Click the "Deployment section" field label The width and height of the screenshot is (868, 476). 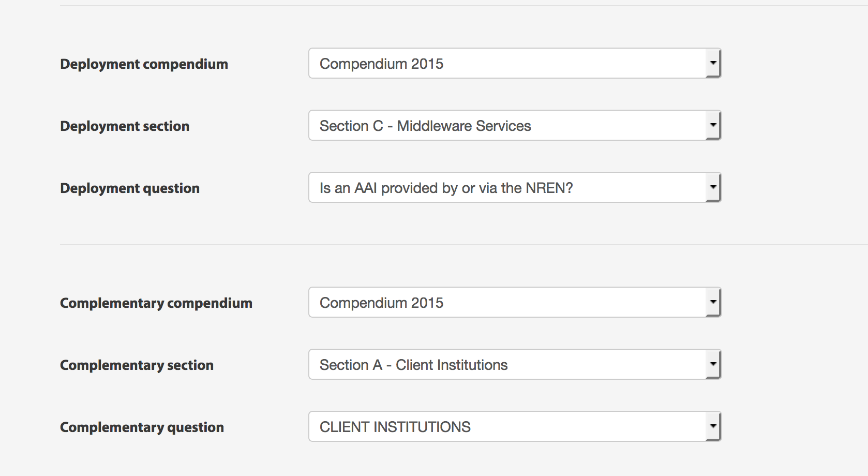click(125, 126)
